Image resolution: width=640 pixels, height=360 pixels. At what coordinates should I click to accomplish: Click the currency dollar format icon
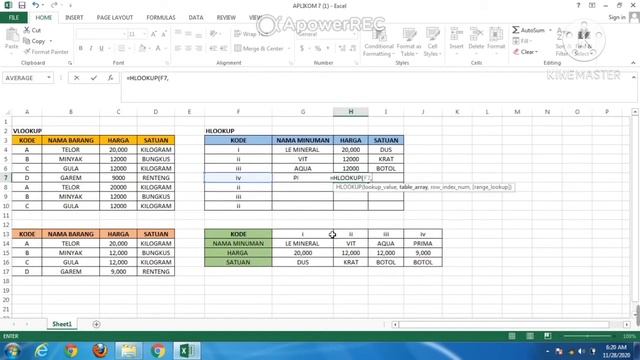point(302,49)
